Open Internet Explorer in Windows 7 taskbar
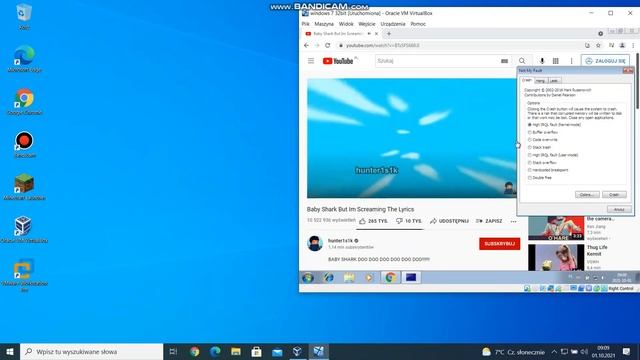 pos(329,278)
